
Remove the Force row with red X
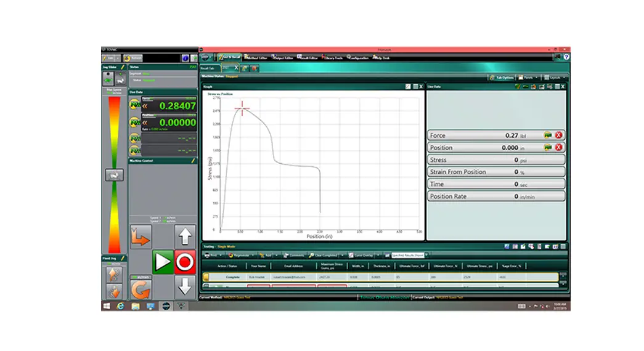tap(558, 135)
